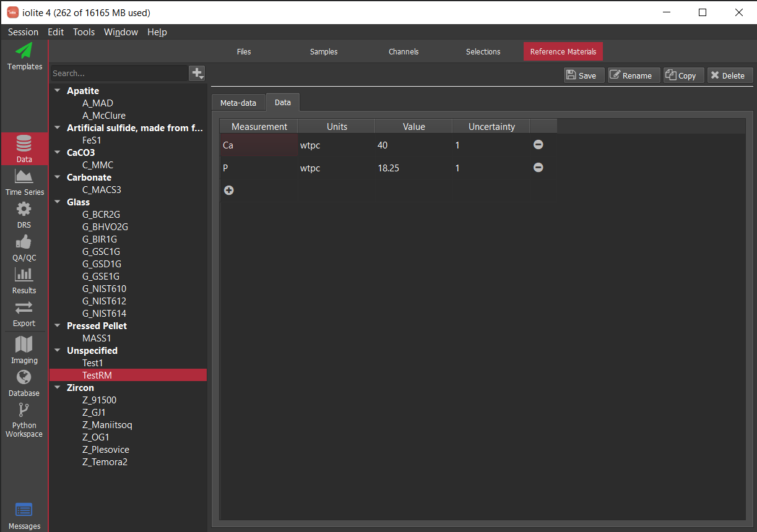Open the Edit menu
Image resolution: width=757 pixels, height=532 pixels.
coord(56,32)
